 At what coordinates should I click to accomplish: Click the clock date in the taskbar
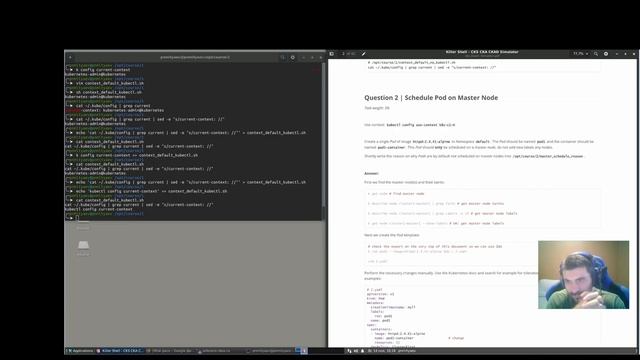(382, 351)
